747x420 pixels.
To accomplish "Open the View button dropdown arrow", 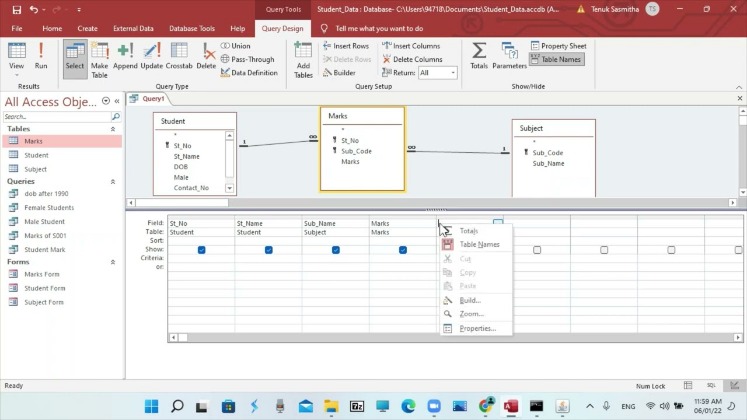I will point(16,74).
